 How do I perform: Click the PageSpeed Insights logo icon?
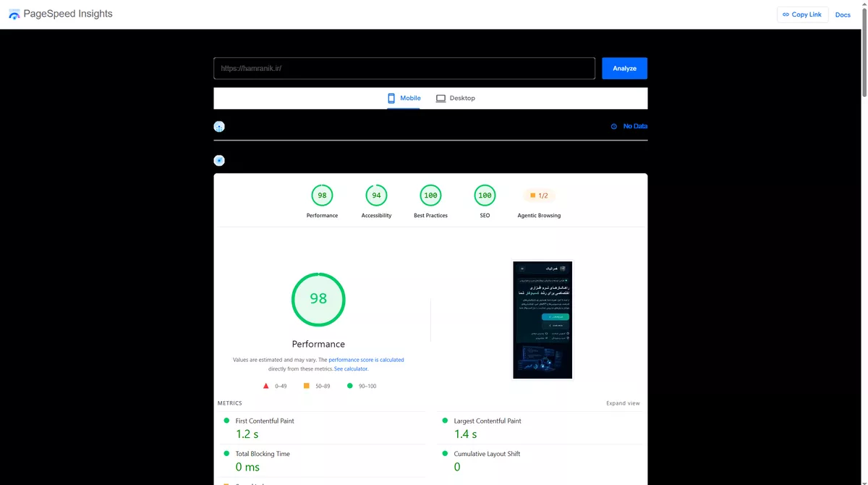point(14,14)
